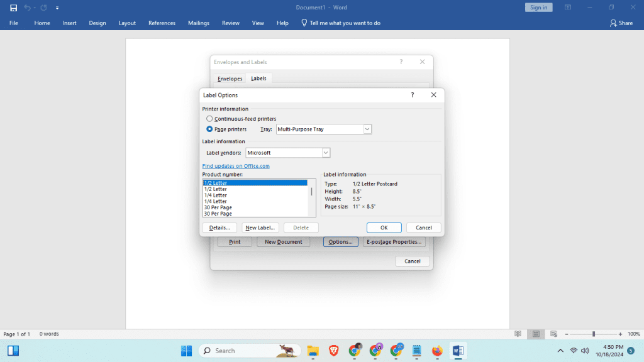The height and width of the screenshot is (362, 644).
Task: Click the Undo arrow icon
Action: 27,8
